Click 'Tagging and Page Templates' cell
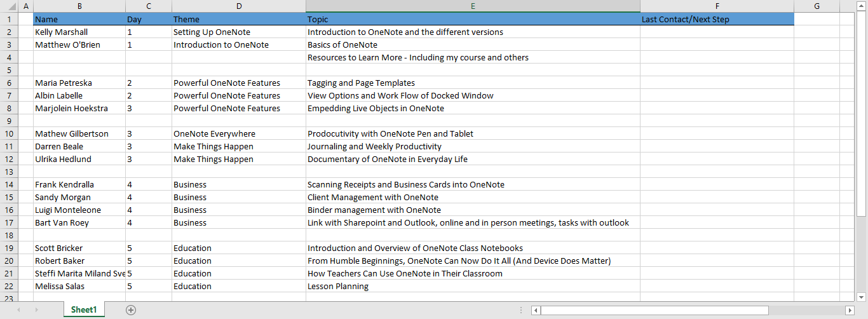The width and height of the screenshot is (868, 319). pos(473,83)
